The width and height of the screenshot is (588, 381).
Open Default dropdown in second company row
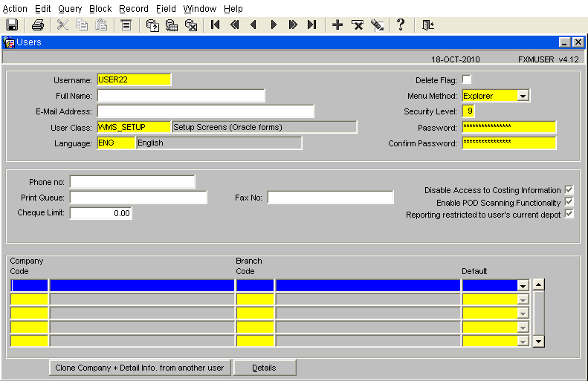click(523, 299)
